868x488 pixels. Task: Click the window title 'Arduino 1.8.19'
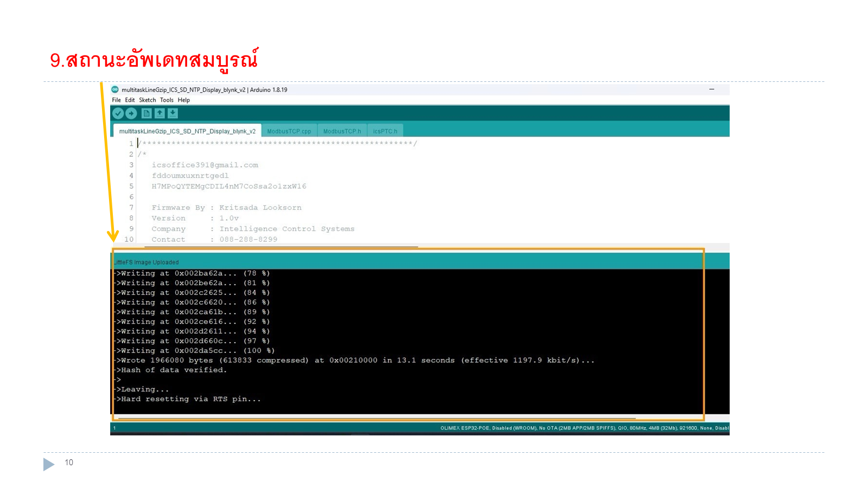[269, 90]
